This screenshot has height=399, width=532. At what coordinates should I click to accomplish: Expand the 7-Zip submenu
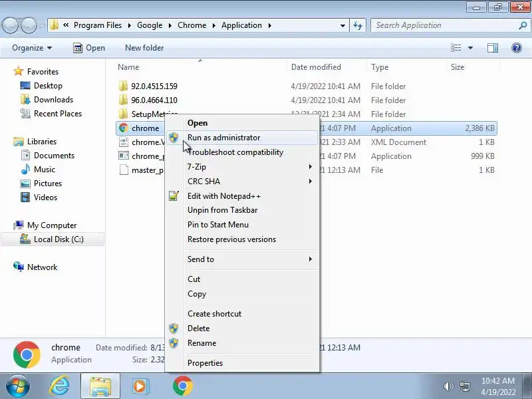(x=310, y=167)
